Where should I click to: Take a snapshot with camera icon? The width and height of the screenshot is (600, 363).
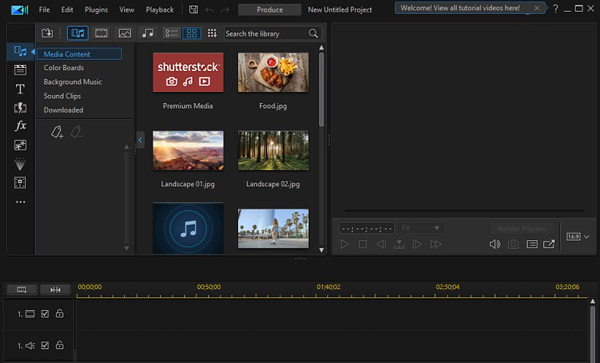(513, 244)
